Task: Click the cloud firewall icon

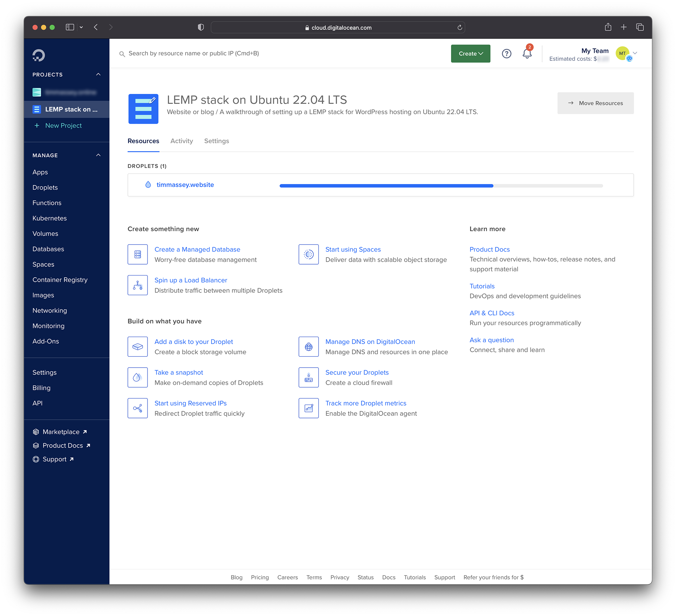Action: click(x=309, y=377)
